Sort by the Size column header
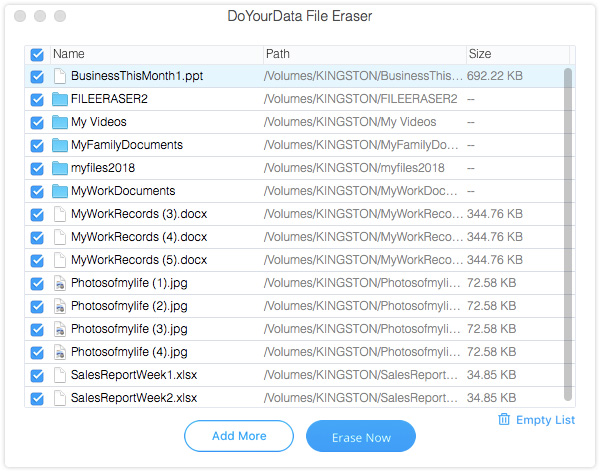 click(518, 54)
